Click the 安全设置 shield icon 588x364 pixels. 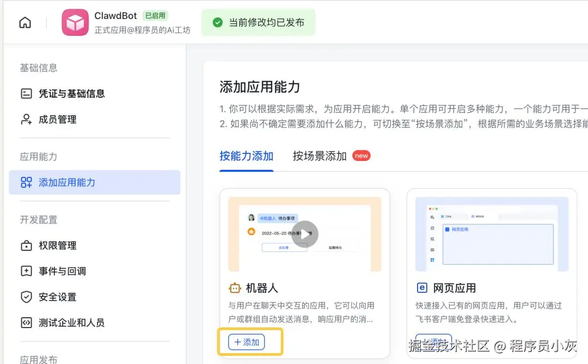point(26,297)
